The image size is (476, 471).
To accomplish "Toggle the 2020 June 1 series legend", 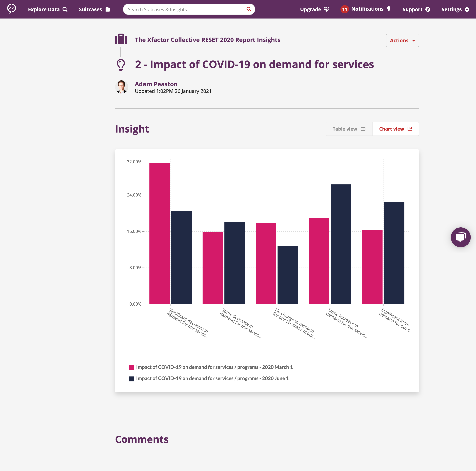I will click(213, 378).
